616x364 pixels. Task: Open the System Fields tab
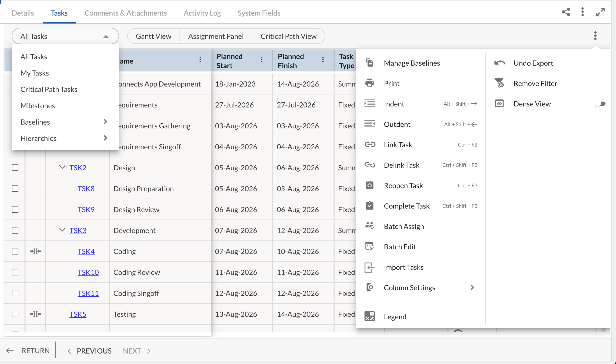259,13
